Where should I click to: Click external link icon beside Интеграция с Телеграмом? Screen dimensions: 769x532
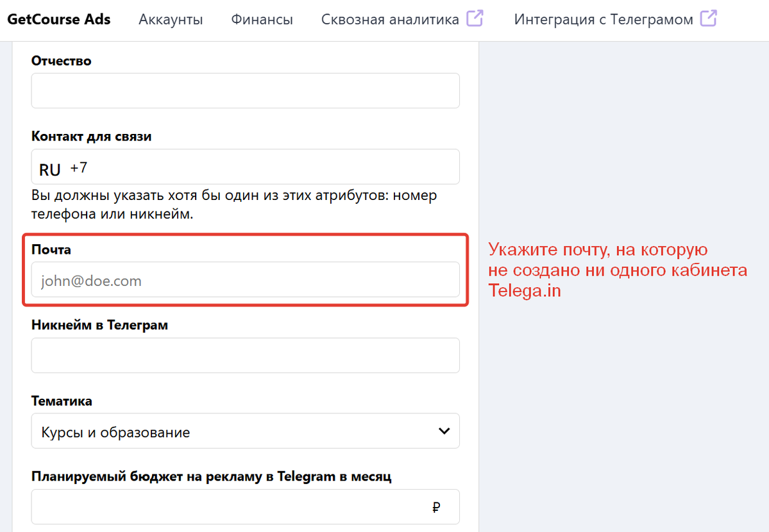[x=707, y=19]
